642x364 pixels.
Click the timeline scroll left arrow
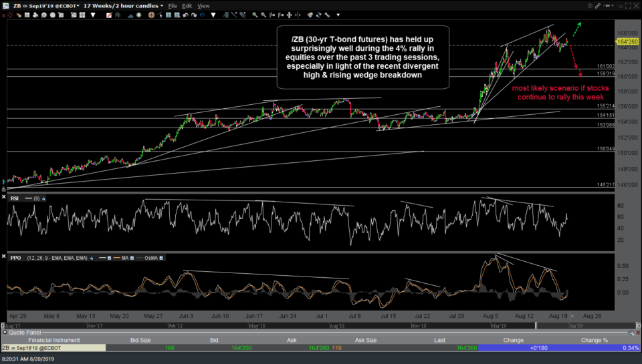point(3,326)
